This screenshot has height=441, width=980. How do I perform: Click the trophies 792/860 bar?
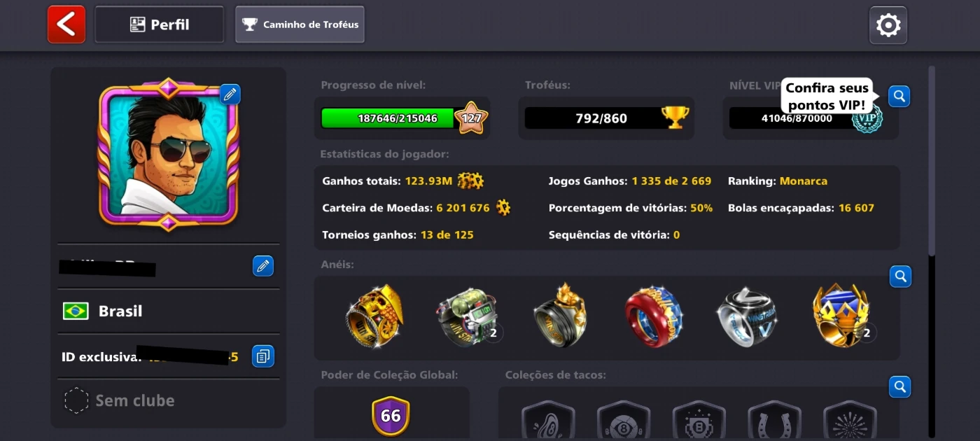point(601,118)
